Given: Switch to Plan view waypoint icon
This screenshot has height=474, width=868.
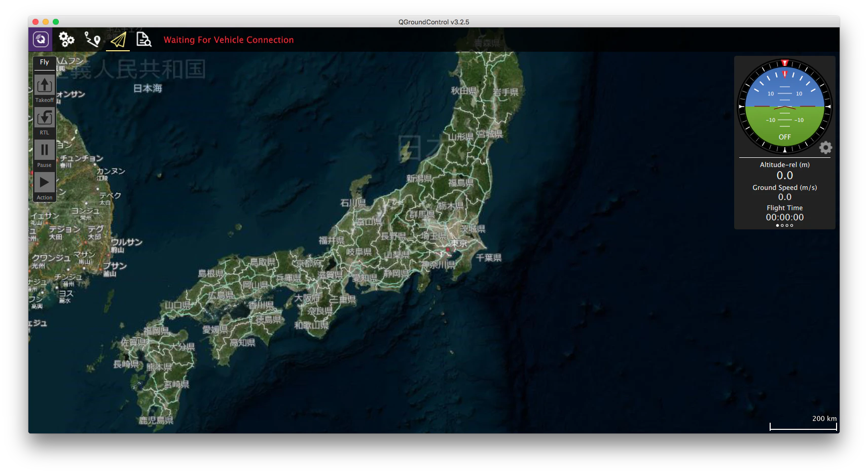Looking at the screenshot, I should [92, 39].
